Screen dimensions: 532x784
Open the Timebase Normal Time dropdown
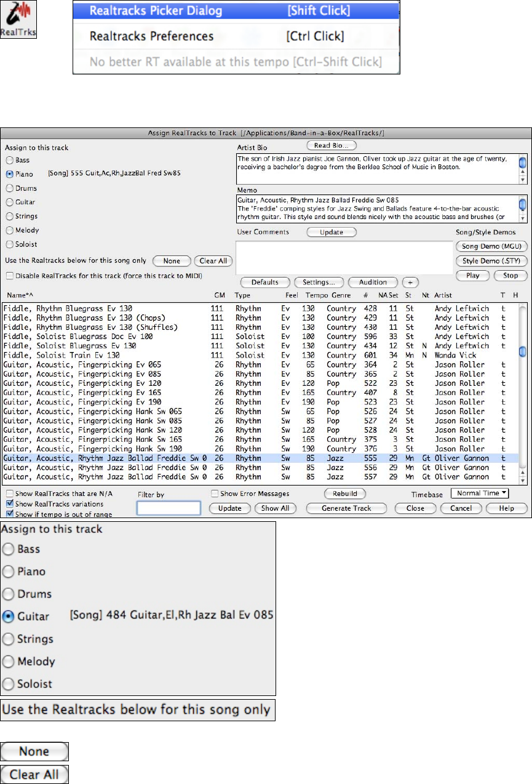coord(480,493)
